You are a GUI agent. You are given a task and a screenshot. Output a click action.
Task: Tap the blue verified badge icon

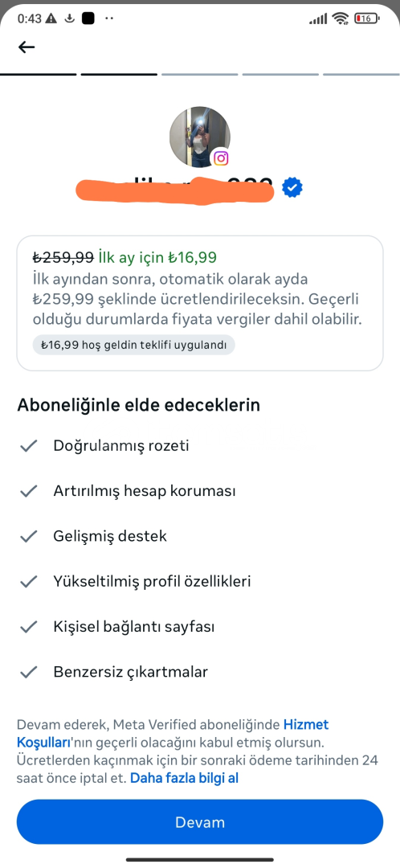[x=292, y=188]
